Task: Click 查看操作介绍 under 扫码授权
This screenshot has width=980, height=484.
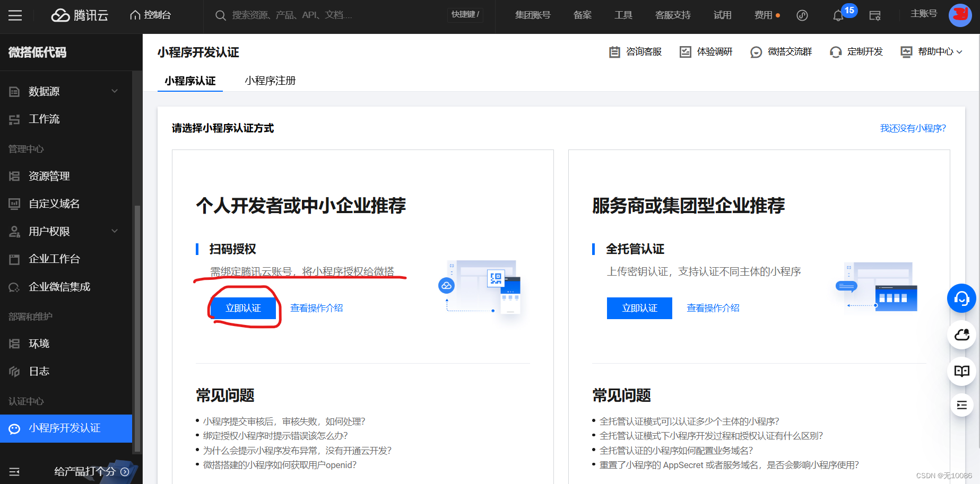Action: pos(317,308)
